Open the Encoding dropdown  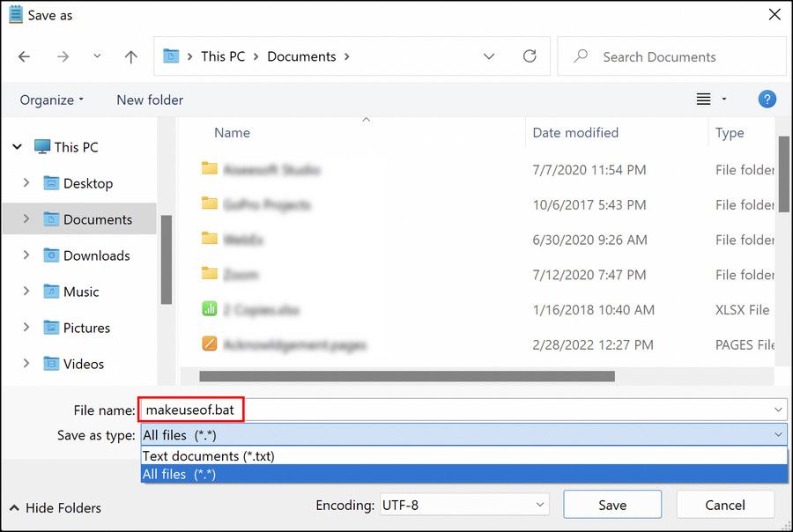[464, 505]
